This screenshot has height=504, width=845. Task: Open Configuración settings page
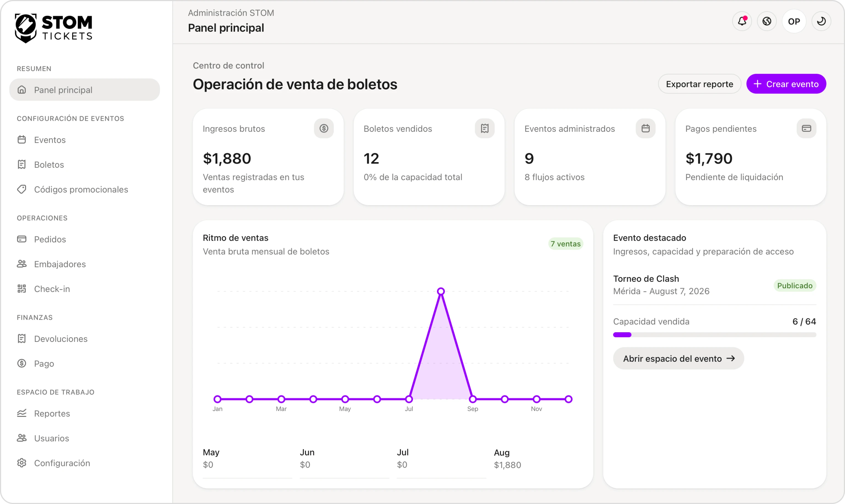coord(85,463)
